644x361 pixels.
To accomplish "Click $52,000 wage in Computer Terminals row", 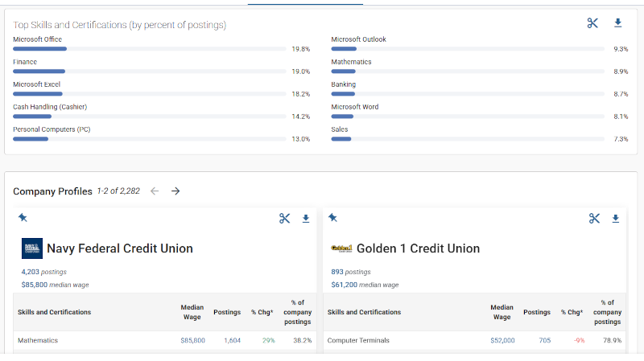I will tap(502, 340).
